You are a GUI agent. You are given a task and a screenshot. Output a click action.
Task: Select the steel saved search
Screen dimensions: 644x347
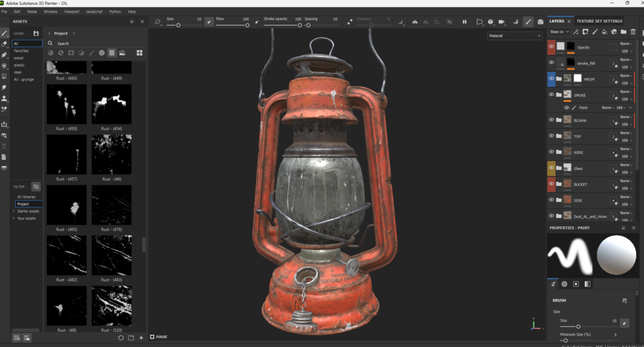(x=17, y=72)
